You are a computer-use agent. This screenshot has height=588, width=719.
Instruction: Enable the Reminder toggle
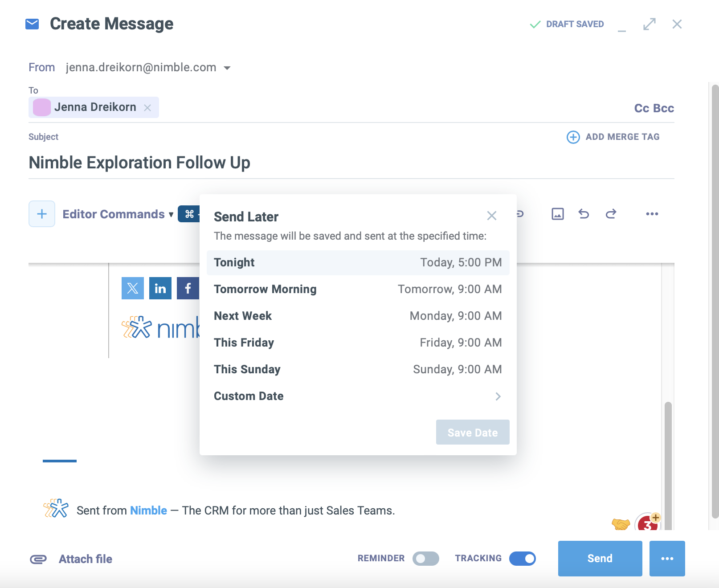(x=425, y=559)
